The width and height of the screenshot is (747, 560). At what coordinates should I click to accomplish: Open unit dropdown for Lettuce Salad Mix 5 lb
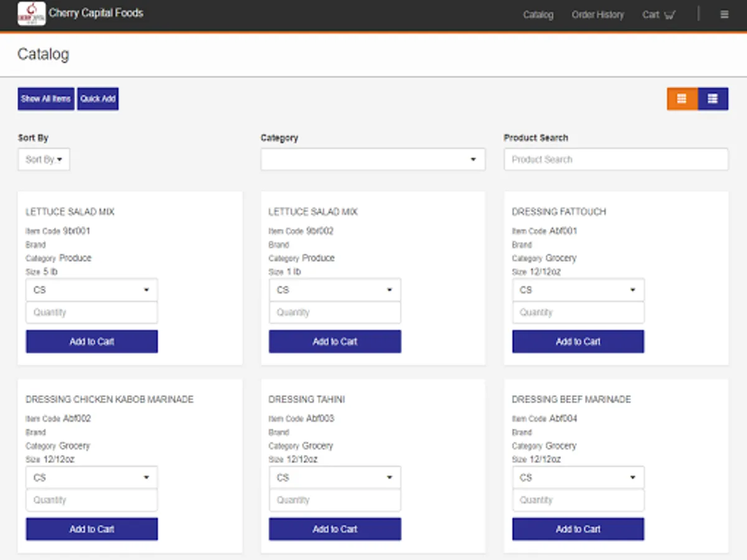click(x=92, y=290)
